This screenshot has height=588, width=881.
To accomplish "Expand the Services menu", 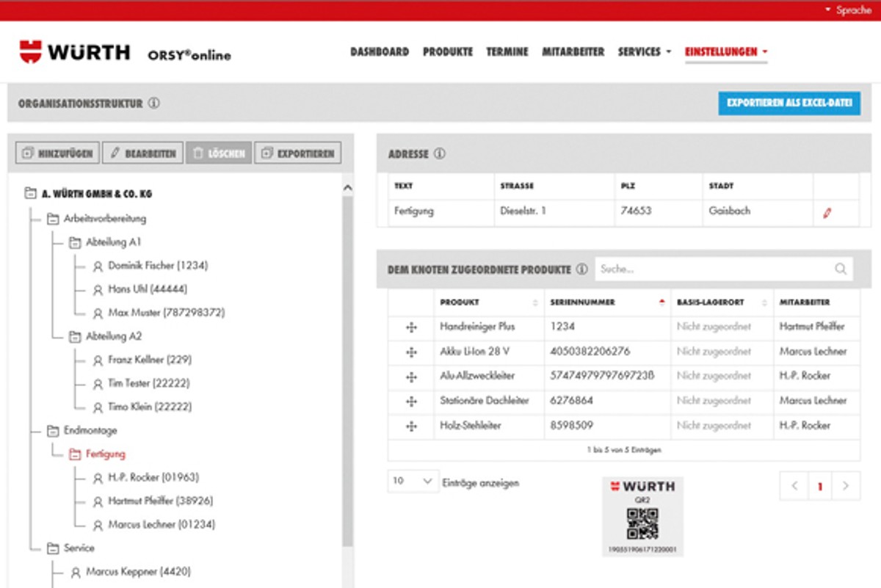I will [645, 52].
